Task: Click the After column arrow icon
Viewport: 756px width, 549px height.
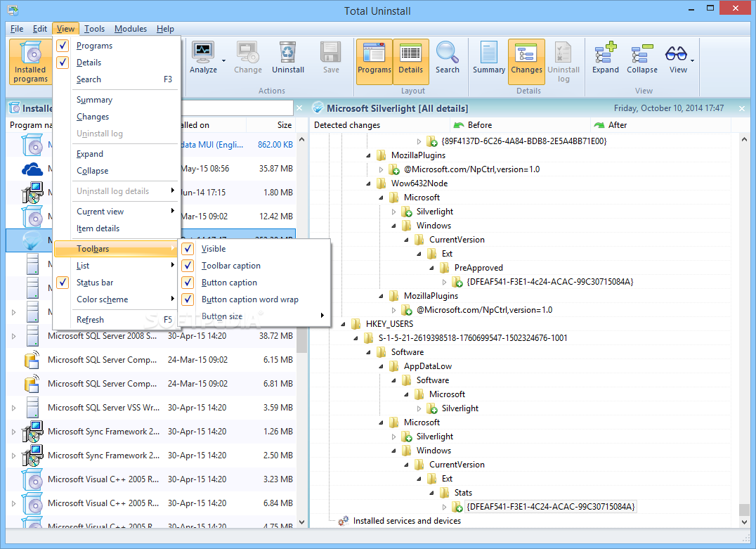Action: 599,125
